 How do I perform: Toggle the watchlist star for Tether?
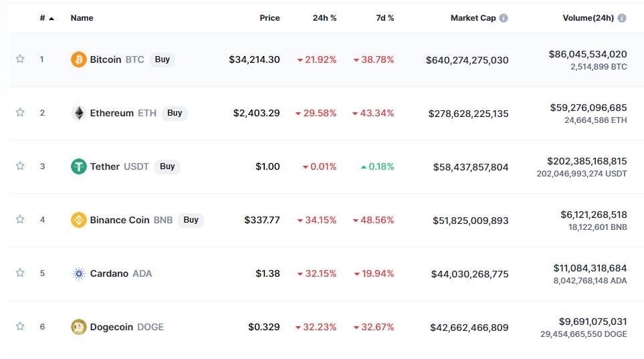tap(20, 166)
